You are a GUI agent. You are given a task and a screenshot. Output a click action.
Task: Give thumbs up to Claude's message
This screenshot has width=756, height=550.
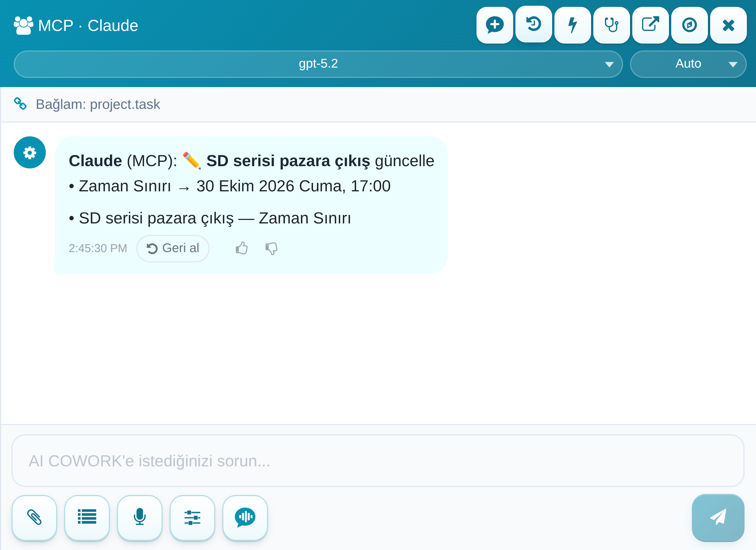click(x=242, y=248)
